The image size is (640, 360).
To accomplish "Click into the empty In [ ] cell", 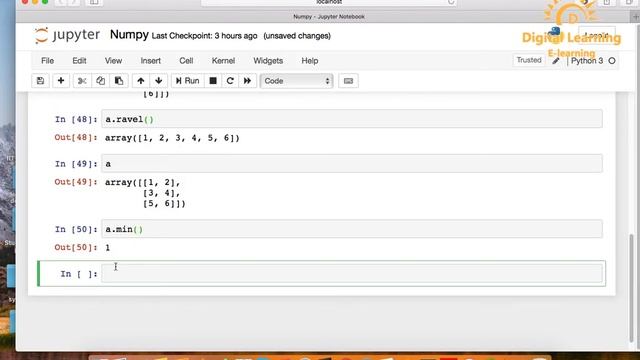I will pyautogui.click(x=352, y=273).
